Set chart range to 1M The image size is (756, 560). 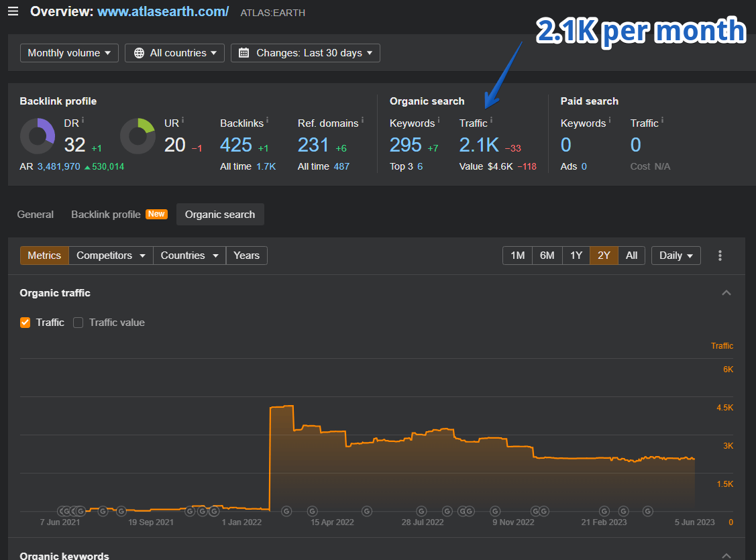click(x=517, y=256)
